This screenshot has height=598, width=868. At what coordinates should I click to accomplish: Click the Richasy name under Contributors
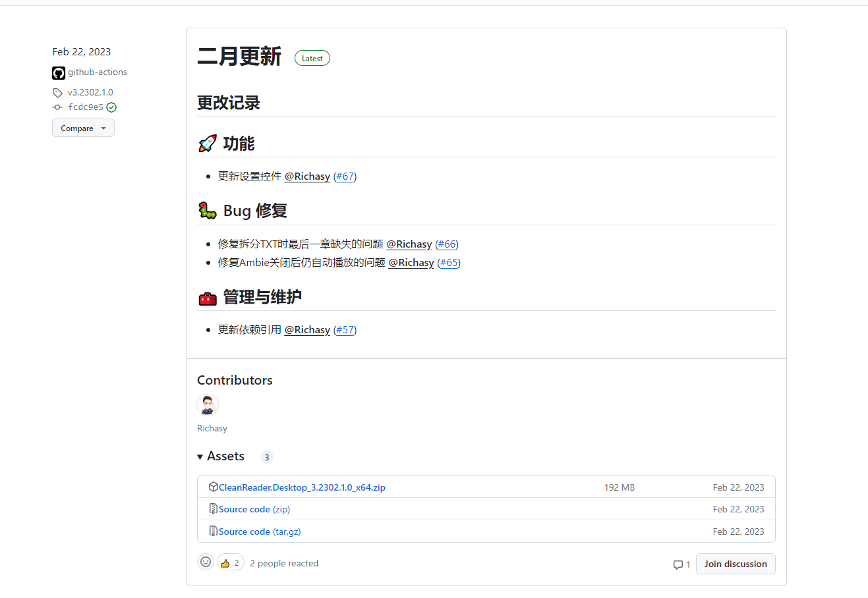point(212,428)
